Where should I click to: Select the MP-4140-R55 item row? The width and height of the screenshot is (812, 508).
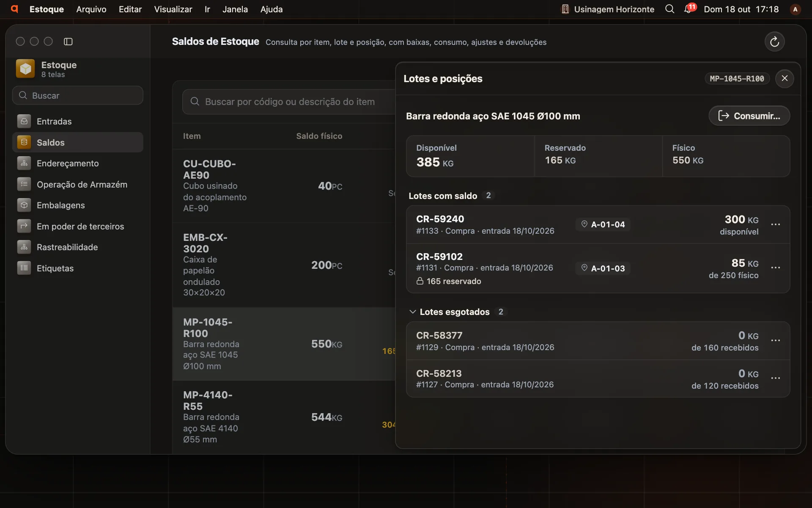click(284, 417)
